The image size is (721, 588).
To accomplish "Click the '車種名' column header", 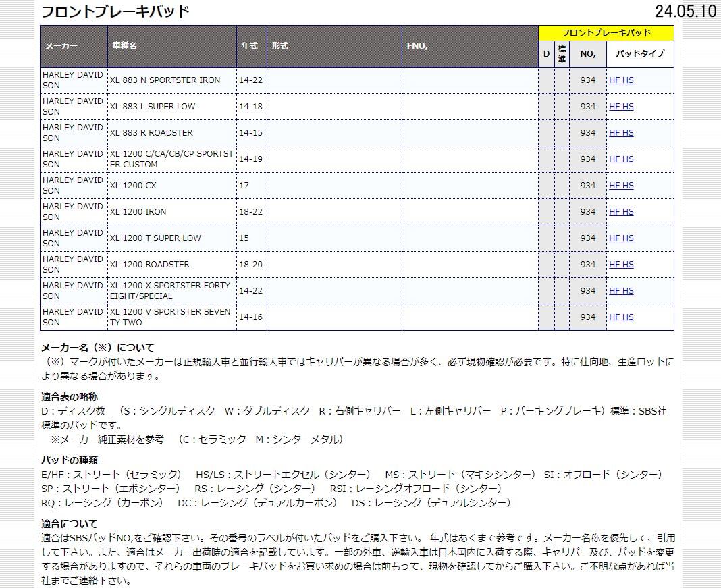I will coord(172,46).
